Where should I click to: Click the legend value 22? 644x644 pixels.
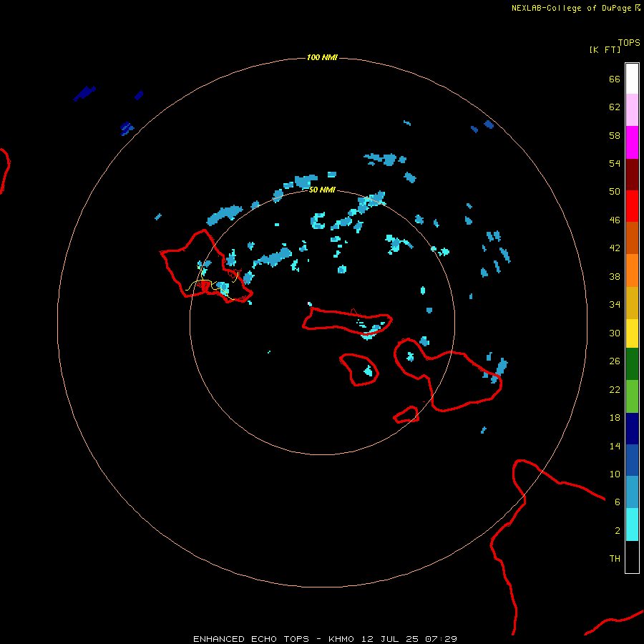615,389
